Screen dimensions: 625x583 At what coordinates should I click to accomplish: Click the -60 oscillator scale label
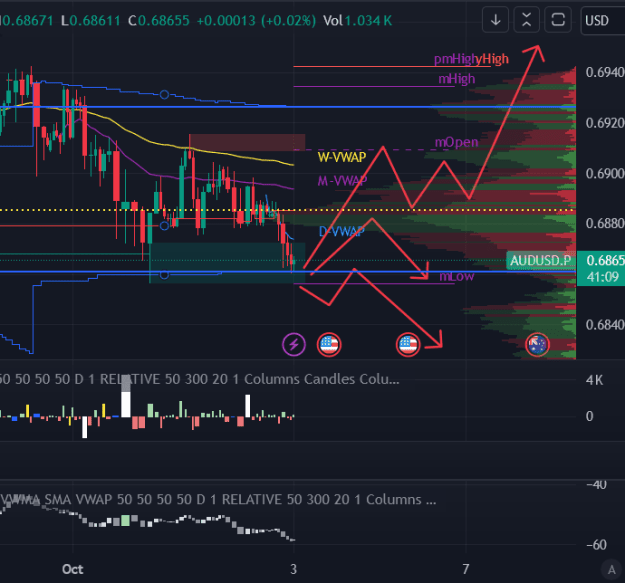click(x=597, y=545)
